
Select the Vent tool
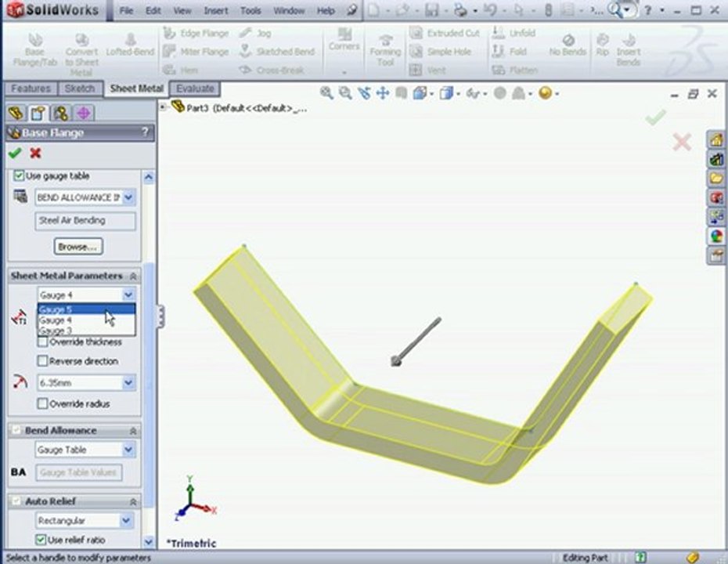coord(427,70)
